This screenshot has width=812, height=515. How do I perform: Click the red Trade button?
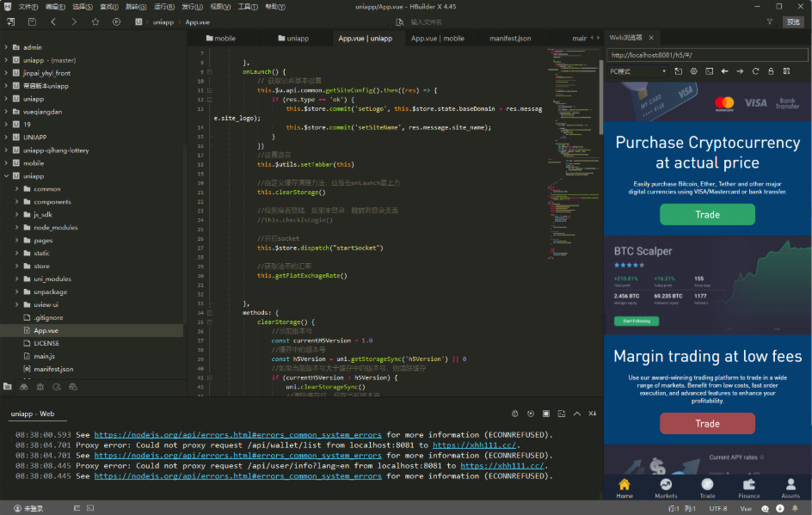(x=707, y=423)
